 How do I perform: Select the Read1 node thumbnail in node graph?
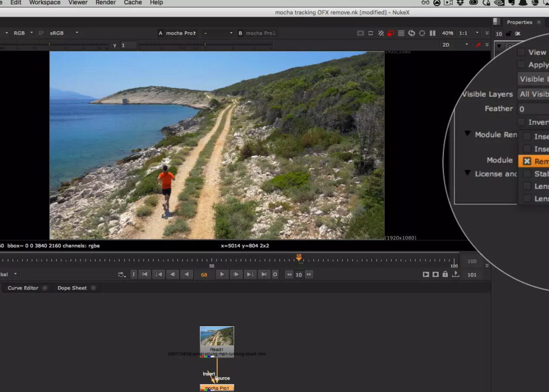pyautogui.click(x=217, y=340)
